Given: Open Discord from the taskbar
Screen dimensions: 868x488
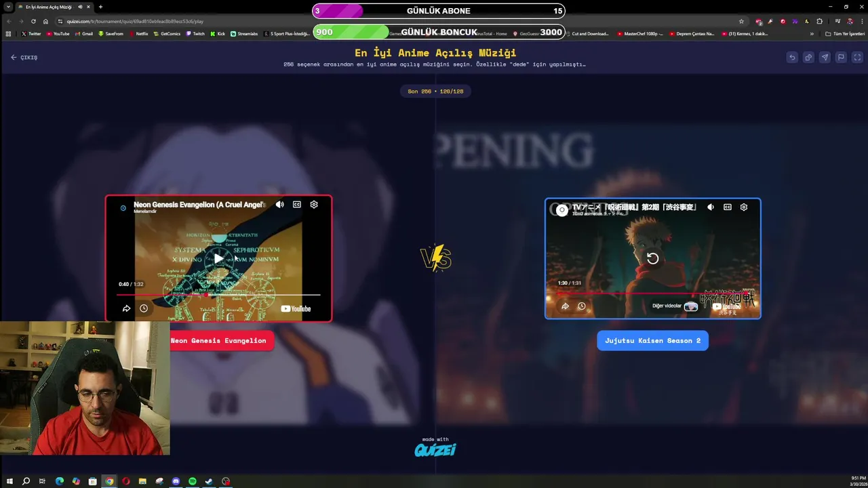Looking at the screenshot, I should 176,481.
